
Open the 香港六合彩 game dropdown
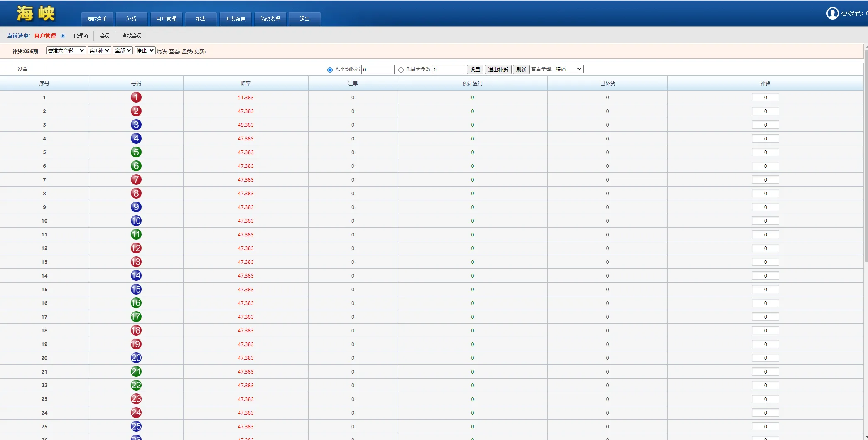[65, 50]
